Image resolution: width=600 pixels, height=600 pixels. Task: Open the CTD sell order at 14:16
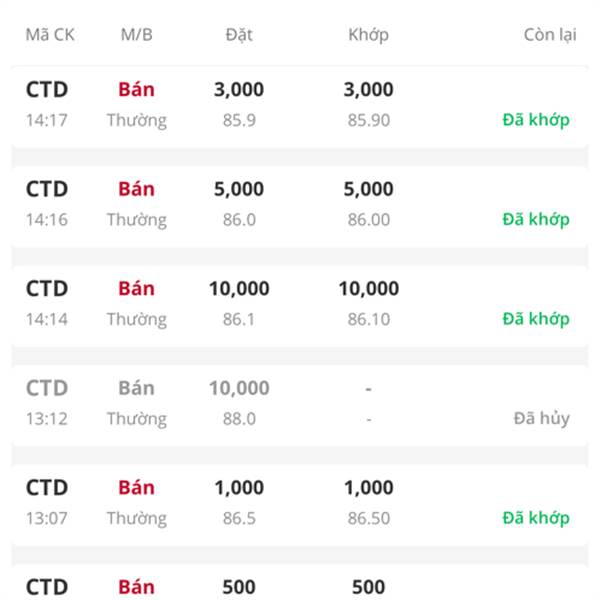point(300,205)
